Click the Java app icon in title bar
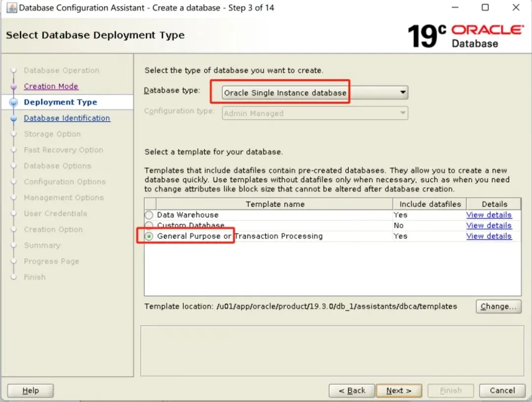The image size is (532, 402). point(11,8)
